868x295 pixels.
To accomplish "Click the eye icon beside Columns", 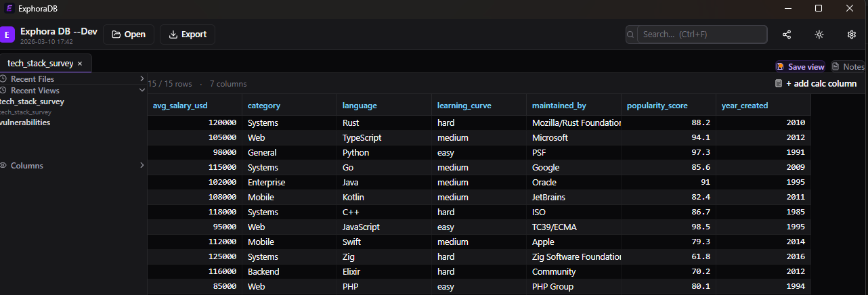I will coord(3,166).
